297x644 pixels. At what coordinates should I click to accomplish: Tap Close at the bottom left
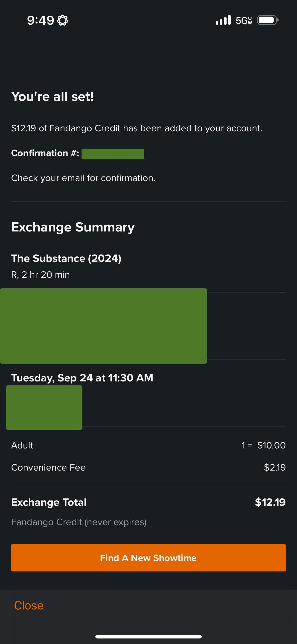pyautogui.click(x=29, y=606)
